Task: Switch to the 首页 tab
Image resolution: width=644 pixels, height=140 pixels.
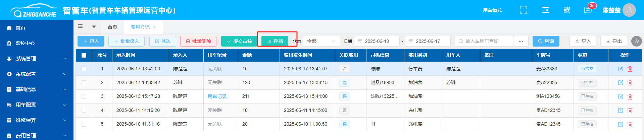Action: pos(112,27)
